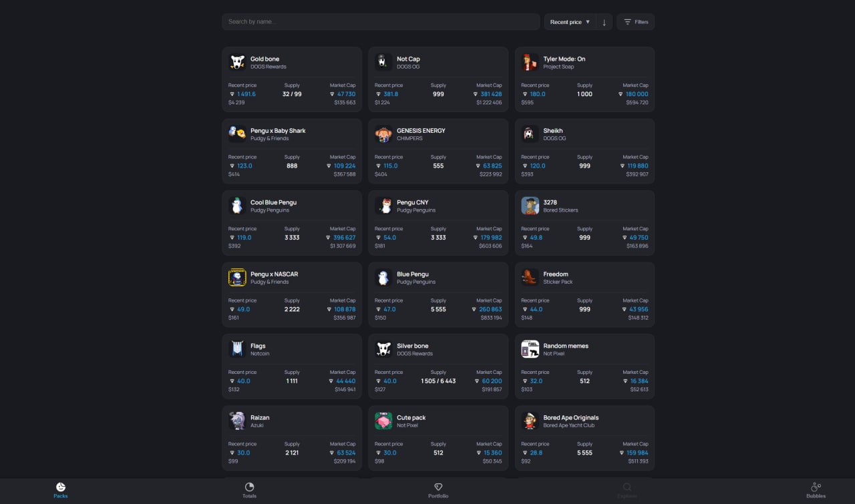
Task: Click Raizan supply value 2 121
Action: (x=292, y=453)
